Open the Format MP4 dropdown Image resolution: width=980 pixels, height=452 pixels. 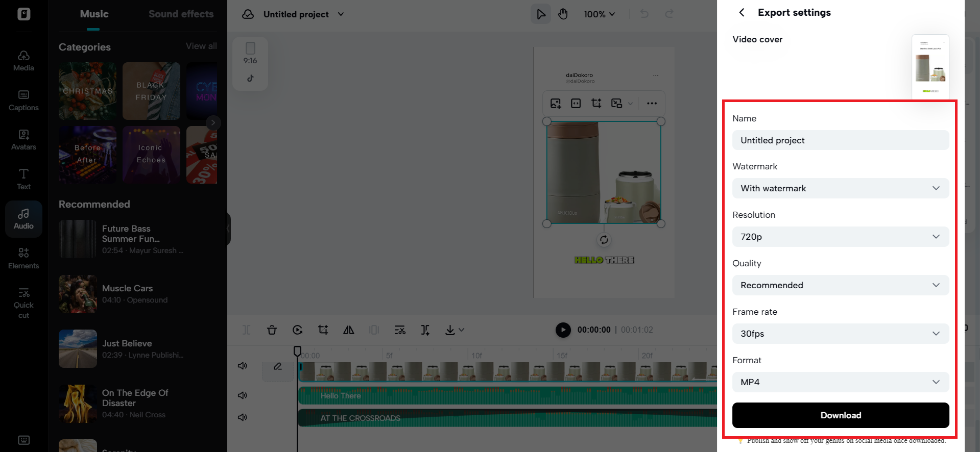(841, 382)
